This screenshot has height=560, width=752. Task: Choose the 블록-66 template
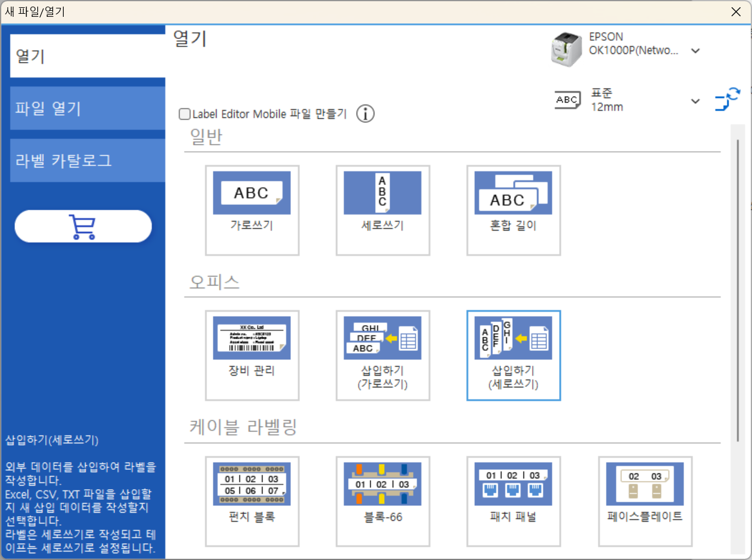point(382,501)
